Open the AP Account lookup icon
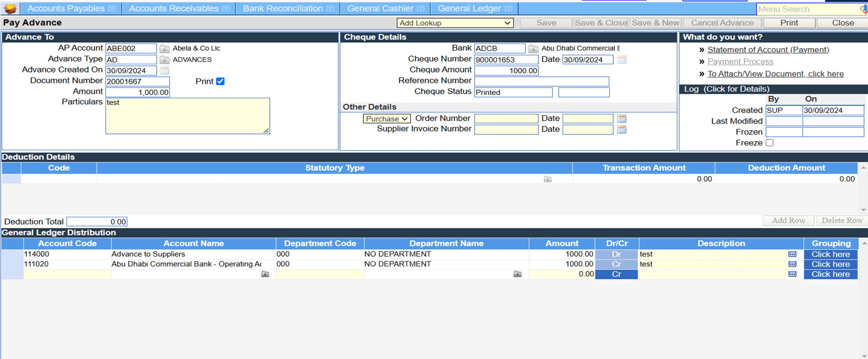 [164, 49]
